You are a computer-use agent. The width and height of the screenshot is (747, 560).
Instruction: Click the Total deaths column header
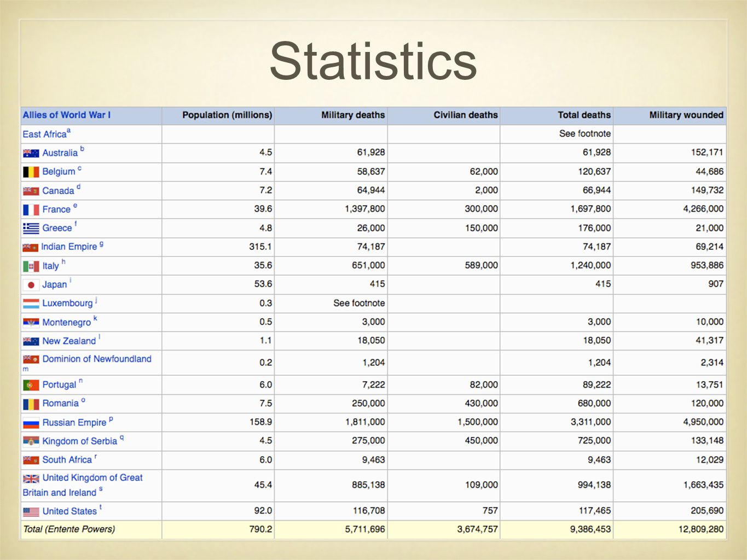click(x=584, y=115)
